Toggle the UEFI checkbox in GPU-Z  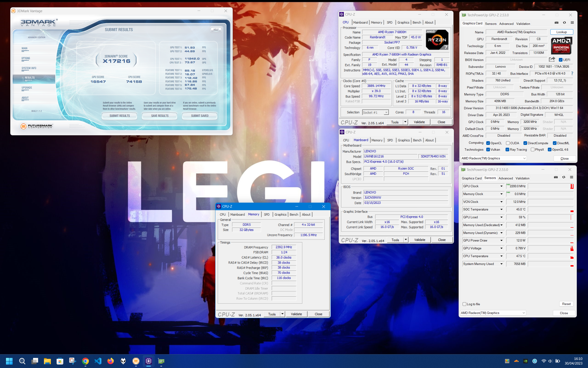(x=561, y=60)
